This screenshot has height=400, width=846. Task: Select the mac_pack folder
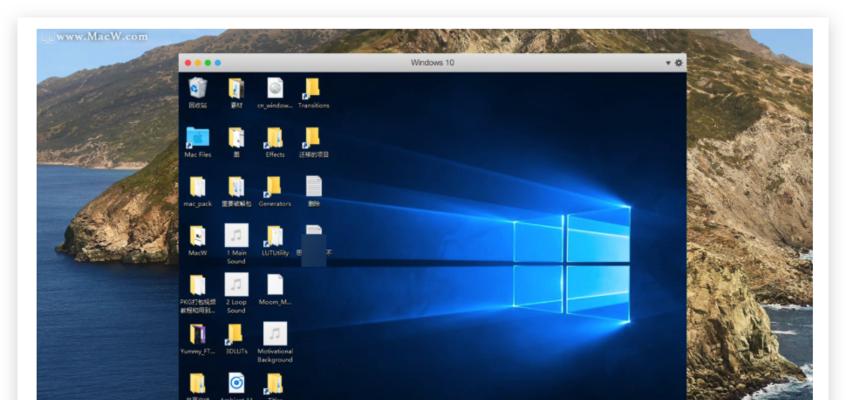(197, 191)
